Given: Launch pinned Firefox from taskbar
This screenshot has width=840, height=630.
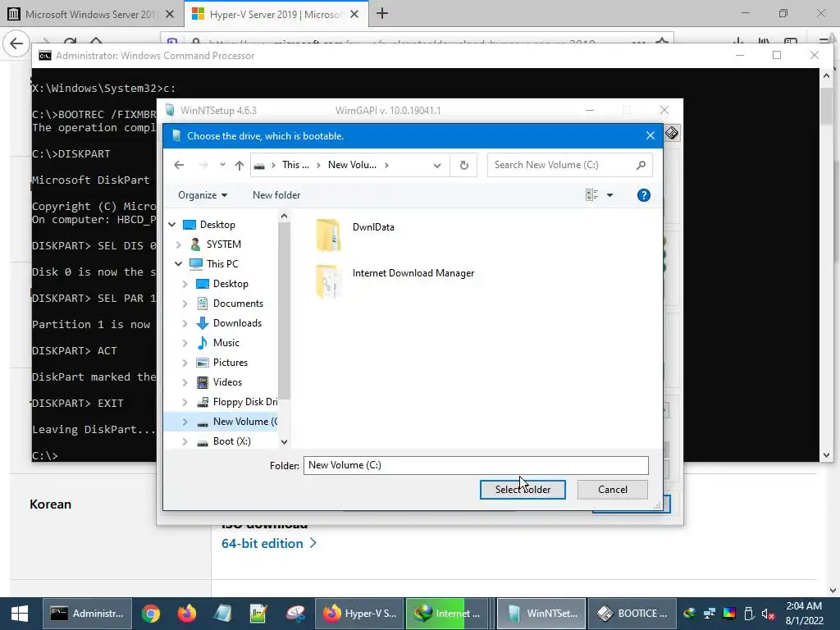Looking at the screenshot, I should click(x=187, y=614).
